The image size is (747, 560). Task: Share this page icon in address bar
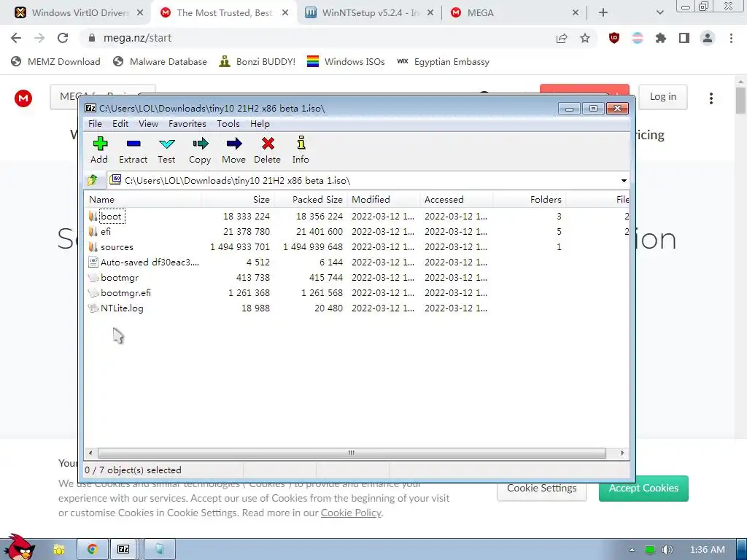point(562,38)
